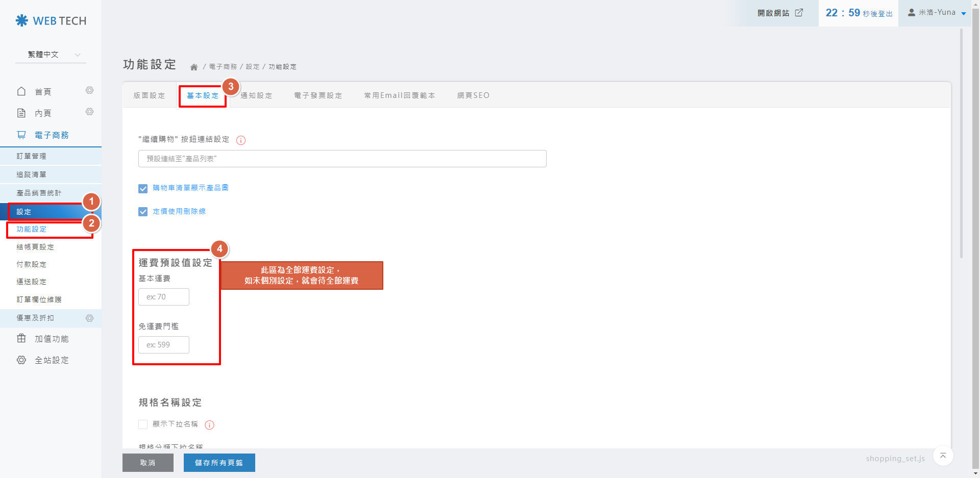Screen dimensions: 980x478
Task: Click the 儲存所有頁籤 button
Action: click(x=219, y=463)
